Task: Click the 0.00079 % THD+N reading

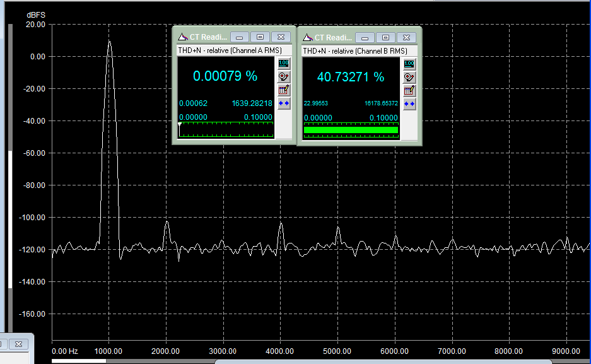Action: (225, 76)
